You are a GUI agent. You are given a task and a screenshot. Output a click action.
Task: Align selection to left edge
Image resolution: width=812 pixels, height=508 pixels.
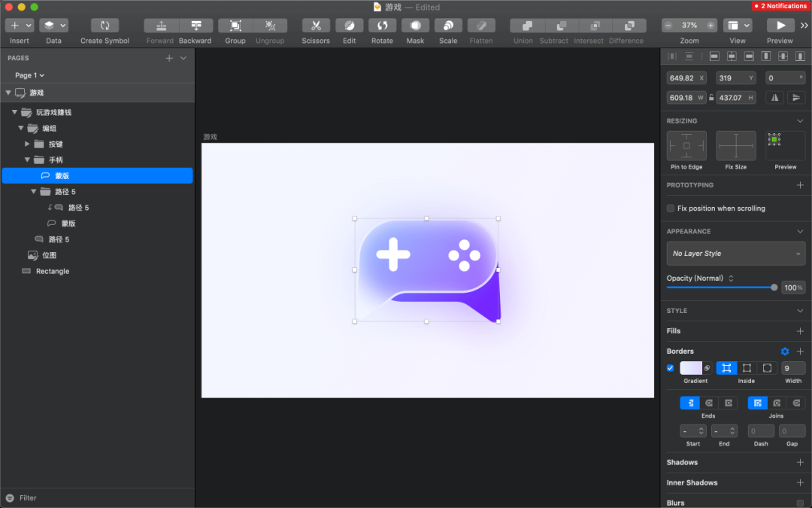pyautogui.click(x=714, y=56)
